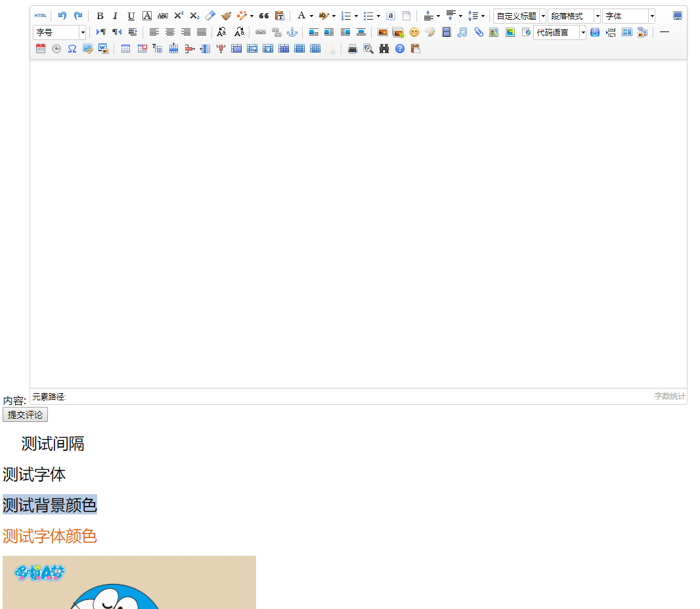700x609 pixels.
Task: Toggle underline formatting
Action: (131, 16)
